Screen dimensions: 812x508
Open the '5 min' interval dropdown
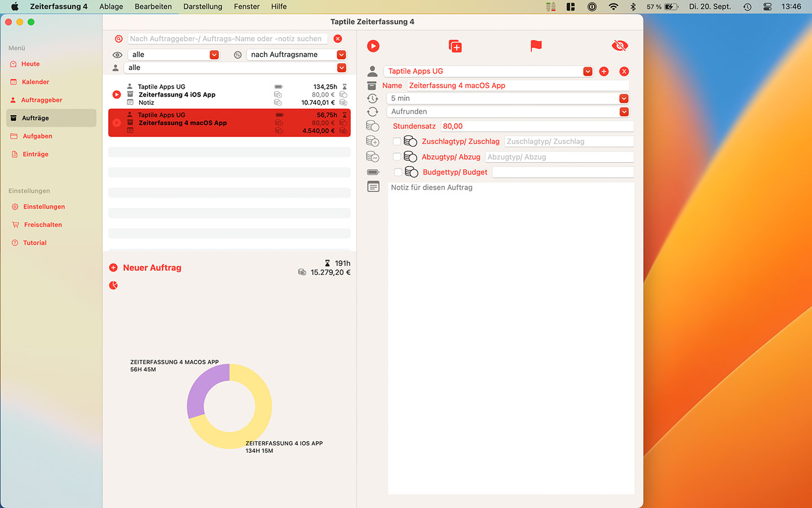point(507,98)
